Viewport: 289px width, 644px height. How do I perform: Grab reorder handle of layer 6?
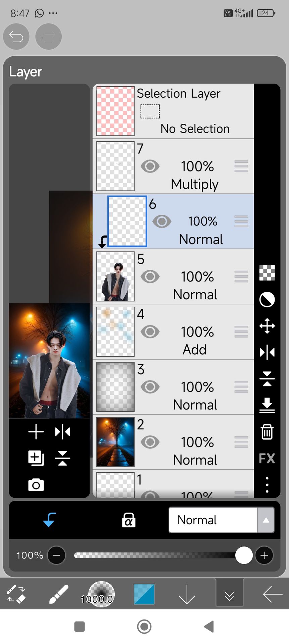(241, 221)
